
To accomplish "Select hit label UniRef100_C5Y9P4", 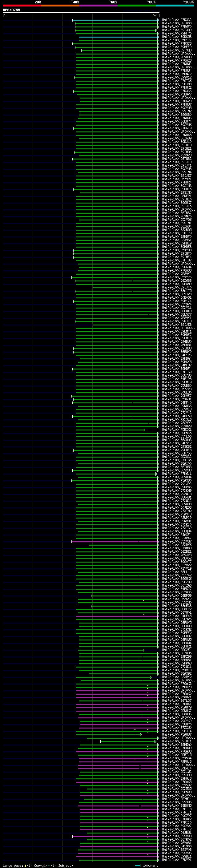I will click(177, 304).
